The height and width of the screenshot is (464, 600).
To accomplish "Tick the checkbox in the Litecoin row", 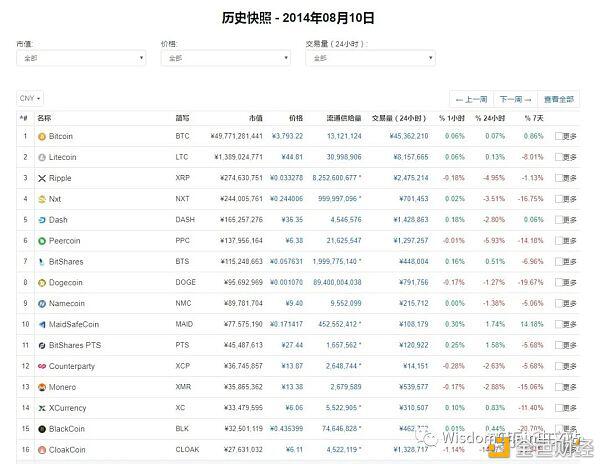I will point(559,157).
